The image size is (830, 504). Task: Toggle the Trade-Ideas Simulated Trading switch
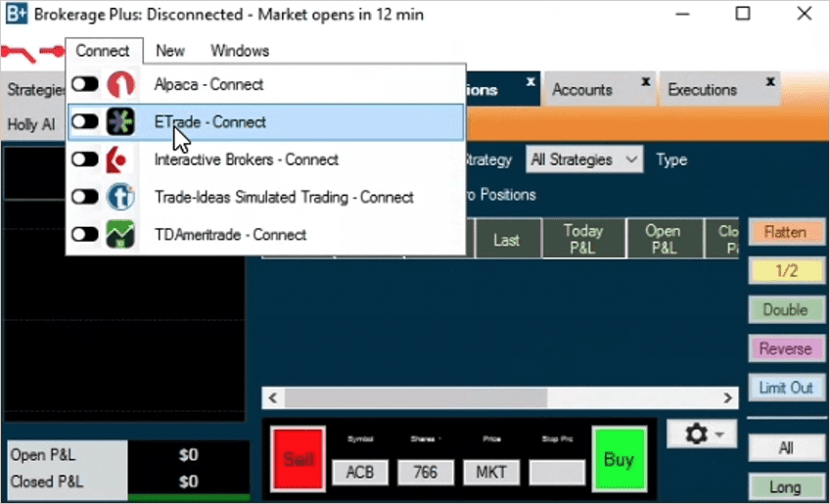pyautogui.click(x=85, y=197)
